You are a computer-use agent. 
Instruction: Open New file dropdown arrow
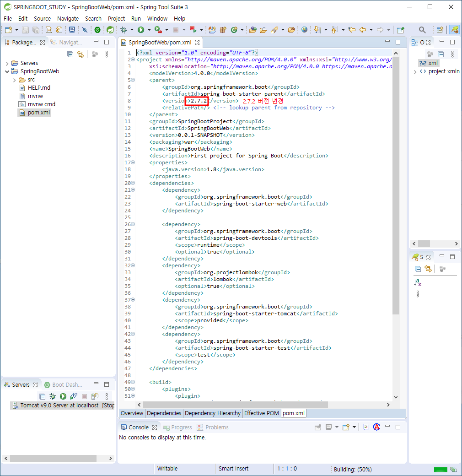16,30
